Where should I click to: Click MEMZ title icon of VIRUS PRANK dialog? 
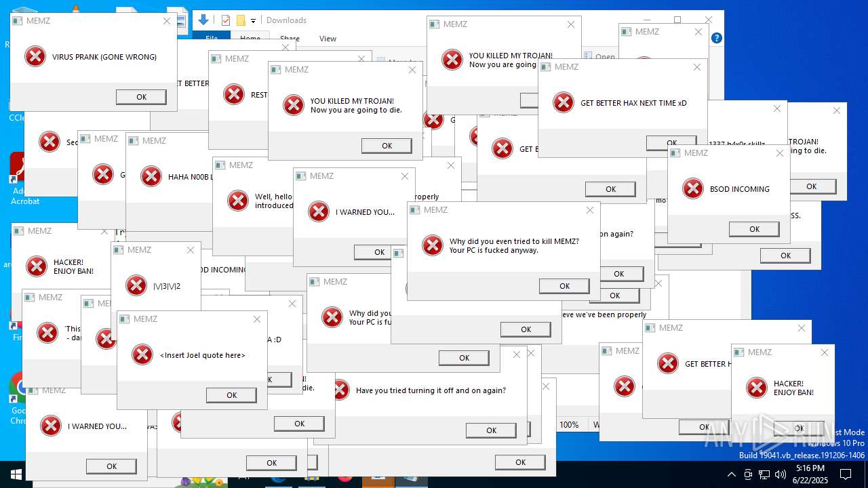[x=18, y=21]
